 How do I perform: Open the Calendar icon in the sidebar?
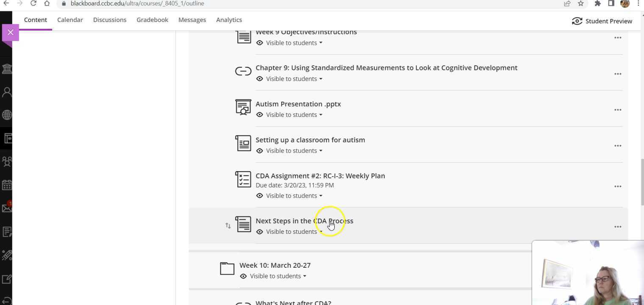(x=7, y=185)
